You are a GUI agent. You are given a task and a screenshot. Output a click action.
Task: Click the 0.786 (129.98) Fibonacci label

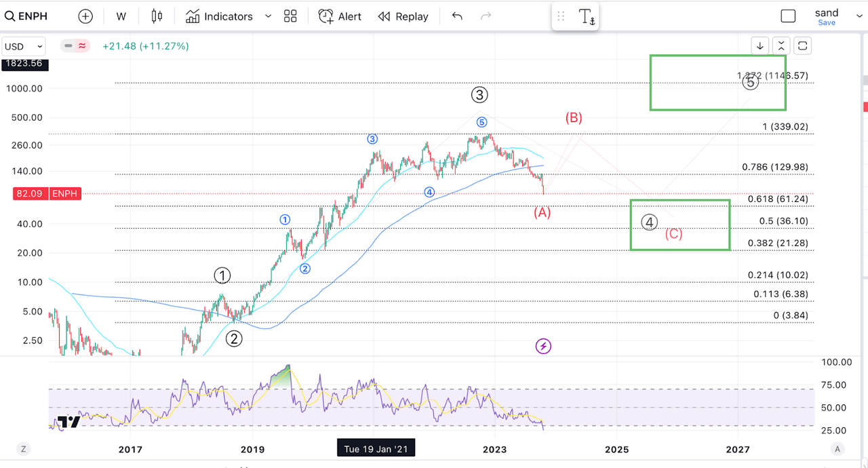(775, 167)
